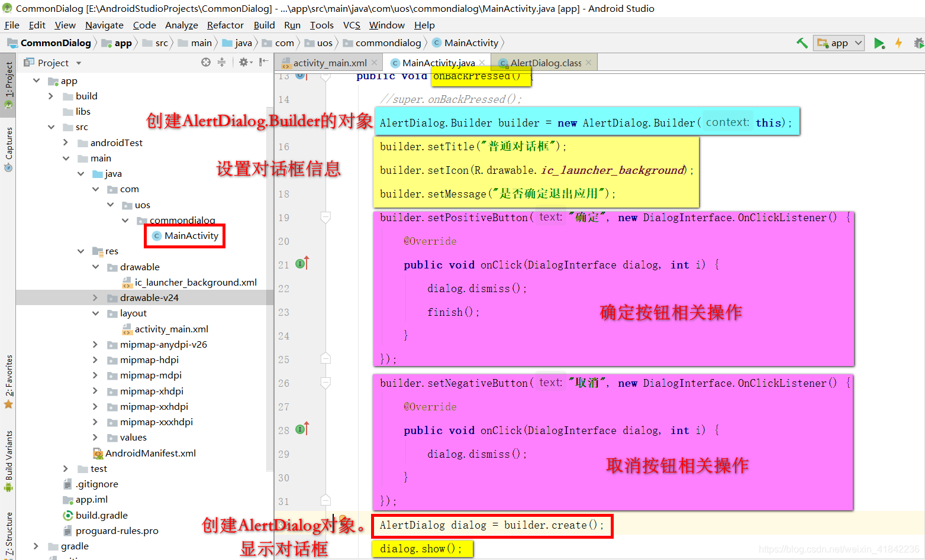Click the override gutter icon on line 21
925x560 pixels.
302,264
